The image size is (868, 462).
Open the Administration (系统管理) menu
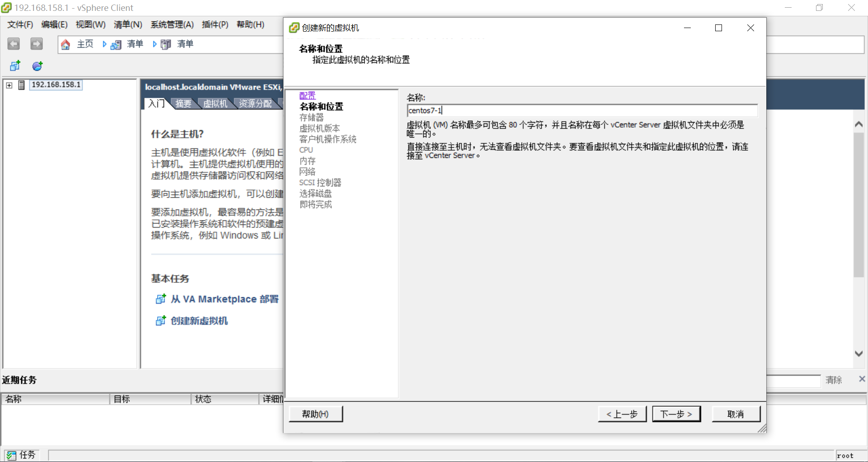[x=172, y=24]
